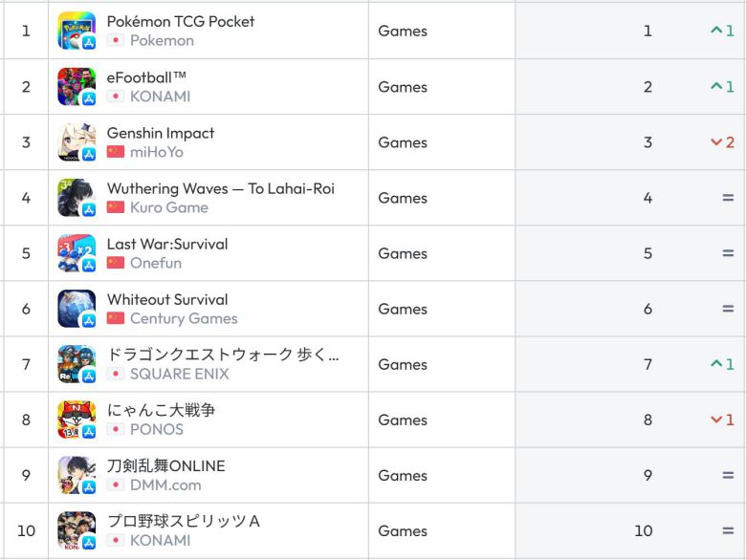The height and width of the screenshot is (560, 746).
Task: Click the Wuthering Waves app icon
Action: click(x=77, y=197)
